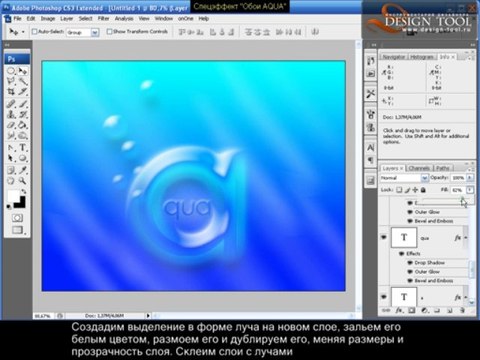
Task: Select the Paint Bucket tool
Action: tap(23, 125)
